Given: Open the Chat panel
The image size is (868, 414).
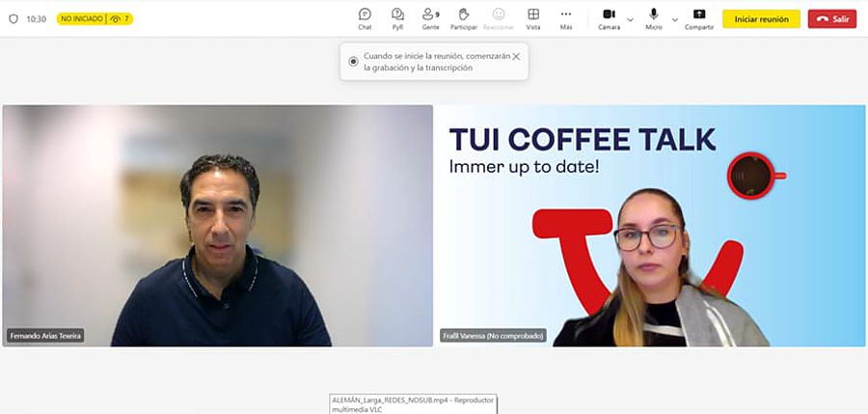Looking at the screenshot, I should 365,18.
